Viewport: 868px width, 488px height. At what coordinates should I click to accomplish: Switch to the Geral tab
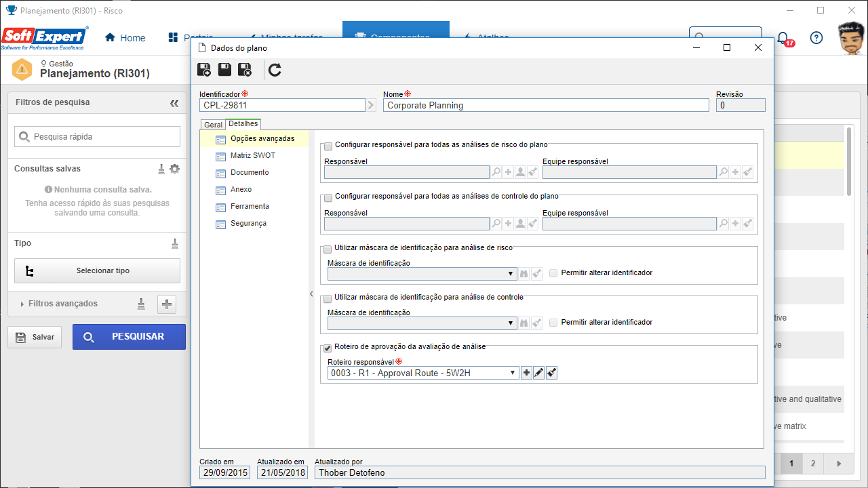click(214, 125)
